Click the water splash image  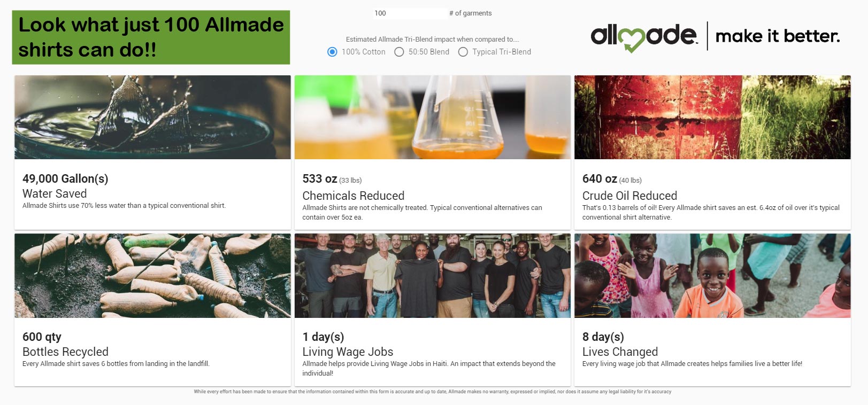152,117
